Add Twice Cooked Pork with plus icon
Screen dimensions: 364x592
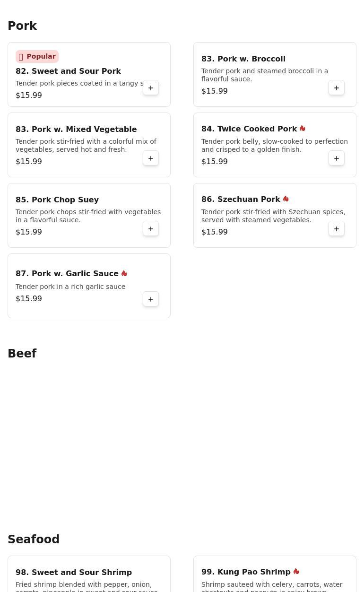(x=337, y=158)
